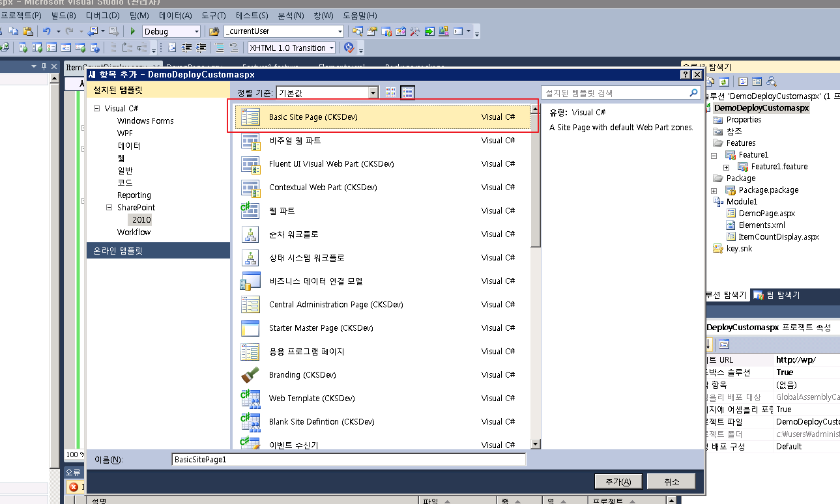The height and width of the screenshot is (504, 840).
Task: Open the 테스트(S) menu
Action: click(x=252, y=15)
